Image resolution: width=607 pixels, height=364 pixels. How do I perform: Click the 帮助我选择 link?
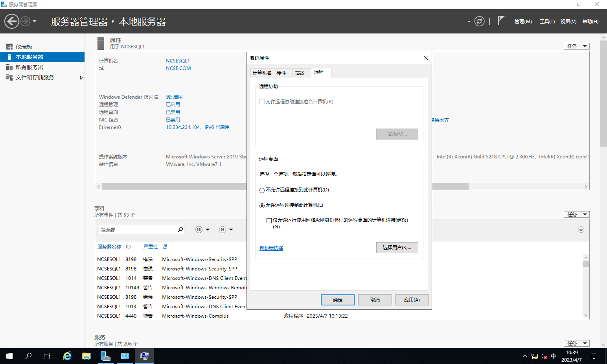pos(271,248)
